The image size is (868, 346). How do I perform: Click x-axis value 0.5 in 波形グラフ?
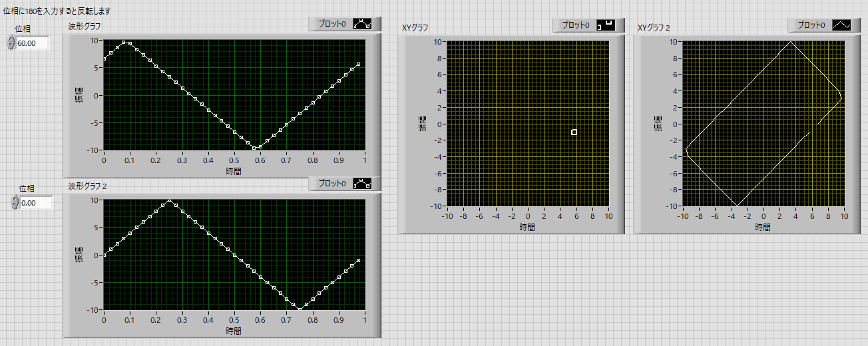click(234, 161)
